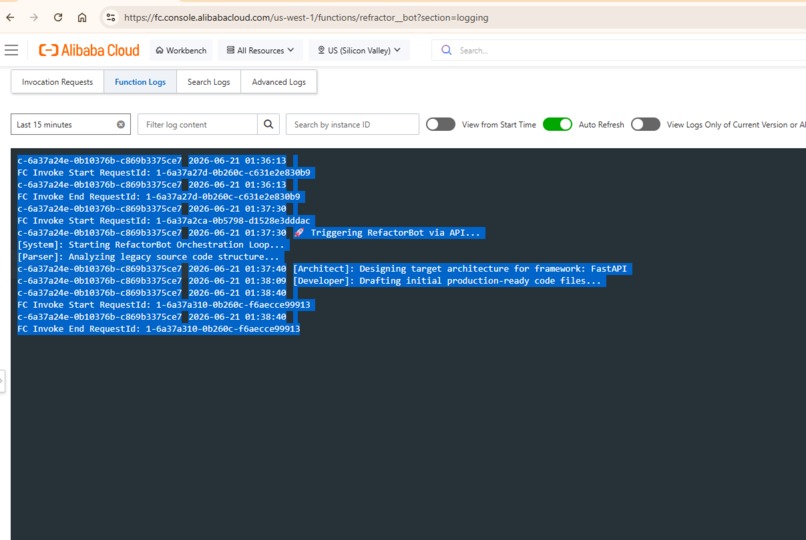Enable View from Start Time toggle
The height and width of the screenshot is (540, 806).
(x=441, y=124)
